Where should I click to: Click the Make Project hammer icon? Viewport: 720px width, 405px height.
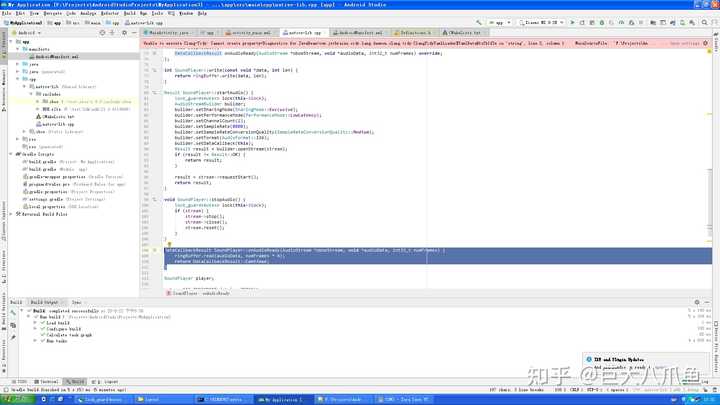(x=479, y=22)
